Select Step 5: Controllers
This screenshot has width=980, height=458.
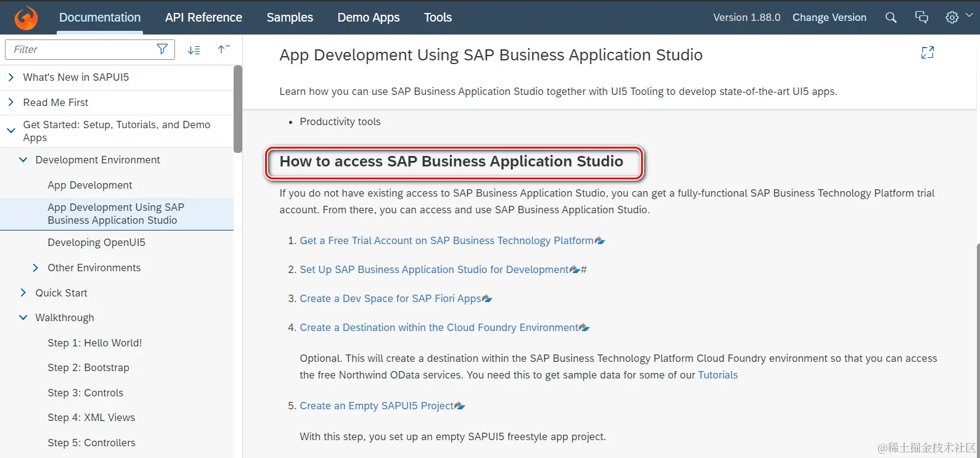pos(91,443)
